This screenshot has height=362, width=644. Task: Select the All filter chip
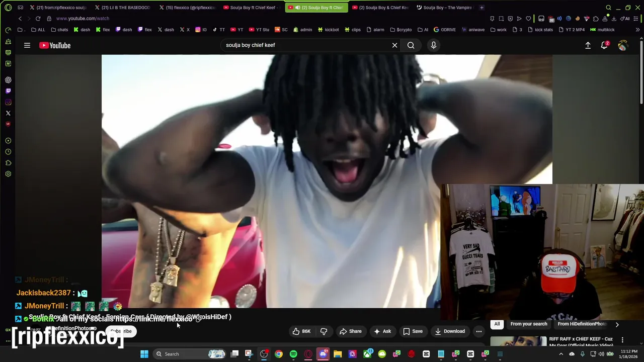497,324
